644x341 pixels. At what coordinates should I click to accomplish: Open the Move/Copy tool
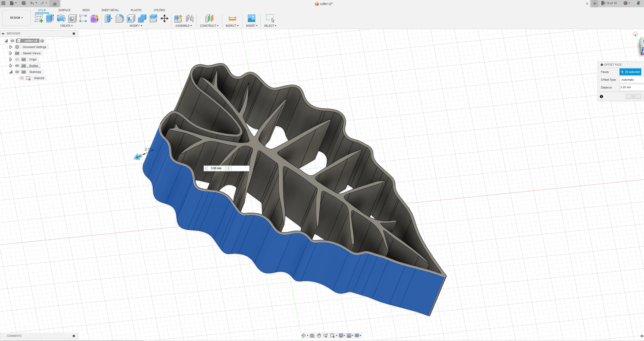pos(165,18)
